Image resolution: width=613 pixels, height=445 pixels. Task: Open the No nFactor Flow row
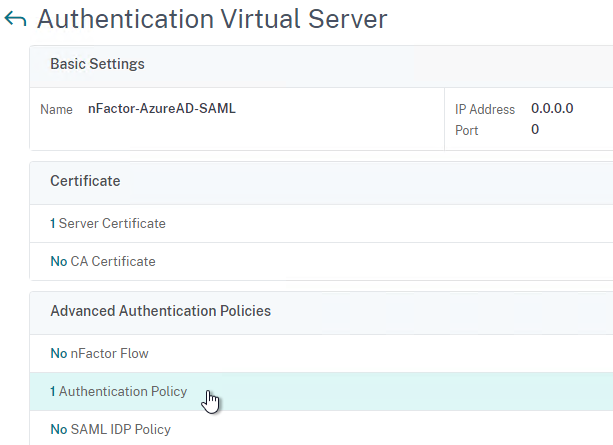[x=321, y=353]
